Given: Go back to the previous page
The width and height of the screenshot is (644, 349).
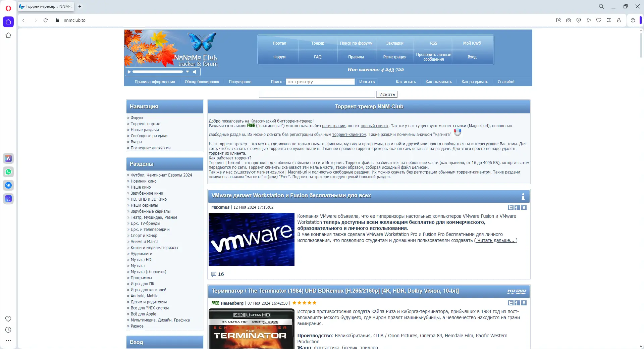Looking at the screenshot, I should (23, 20).
